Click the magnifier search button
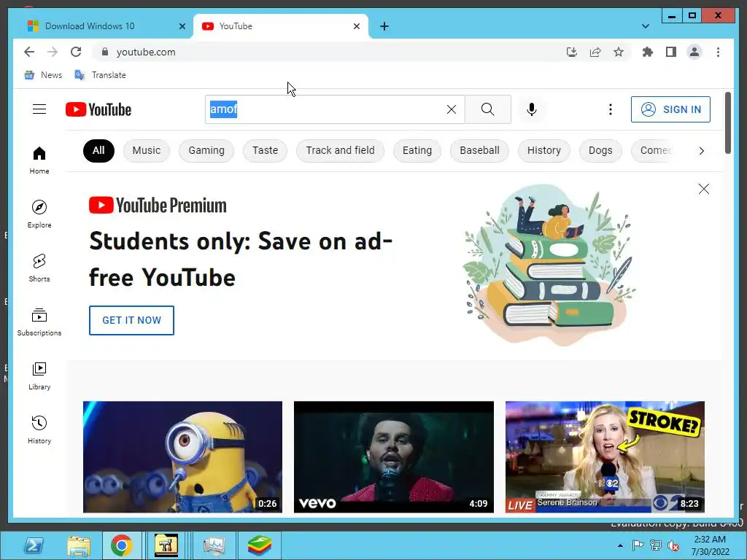Viewport: 747px width, 560px height. pyautogui.click(x=487, y=109)
